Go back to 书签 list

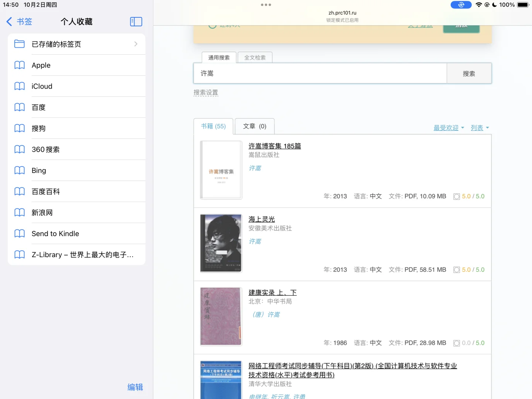(x=20, y=22)
